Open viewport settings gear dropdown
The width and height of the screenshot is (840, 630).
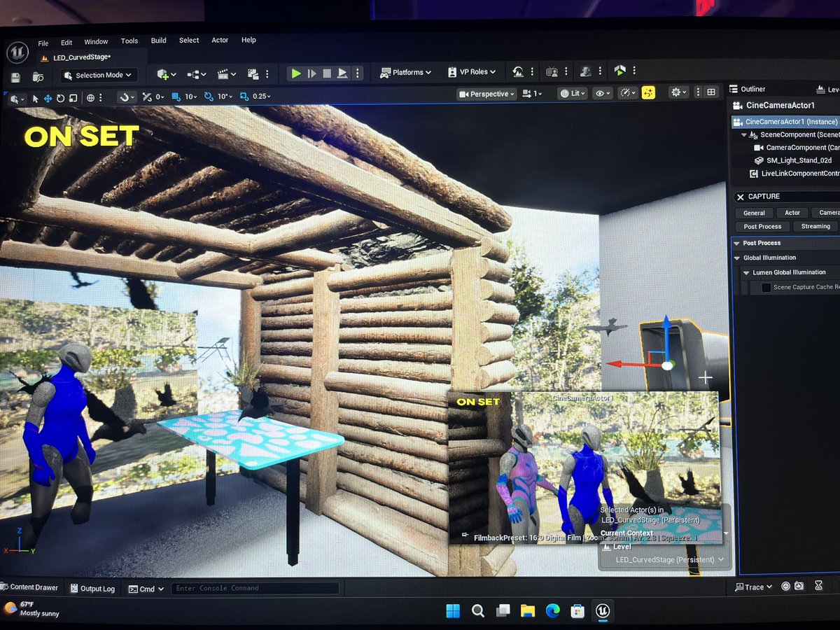click(x=679, y=92)
